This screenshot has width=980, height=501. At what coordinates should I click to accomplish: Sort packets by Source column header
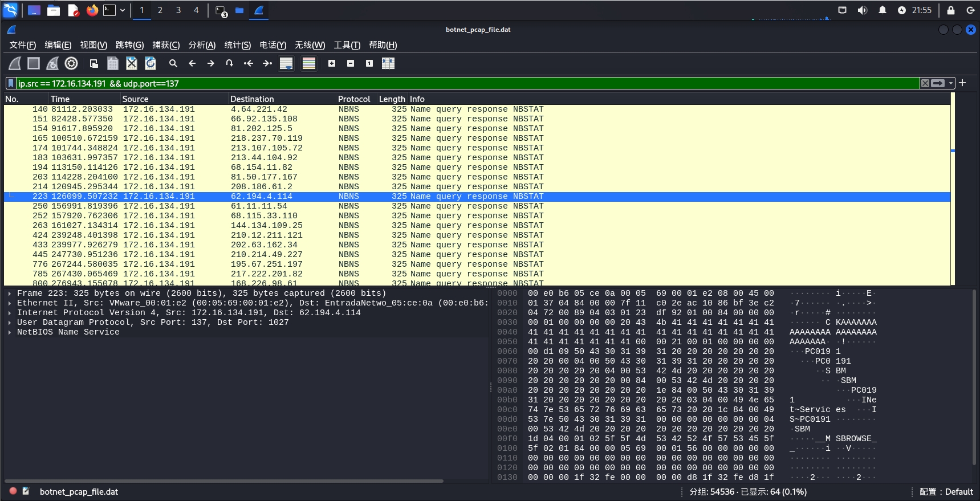coord(174,99)
